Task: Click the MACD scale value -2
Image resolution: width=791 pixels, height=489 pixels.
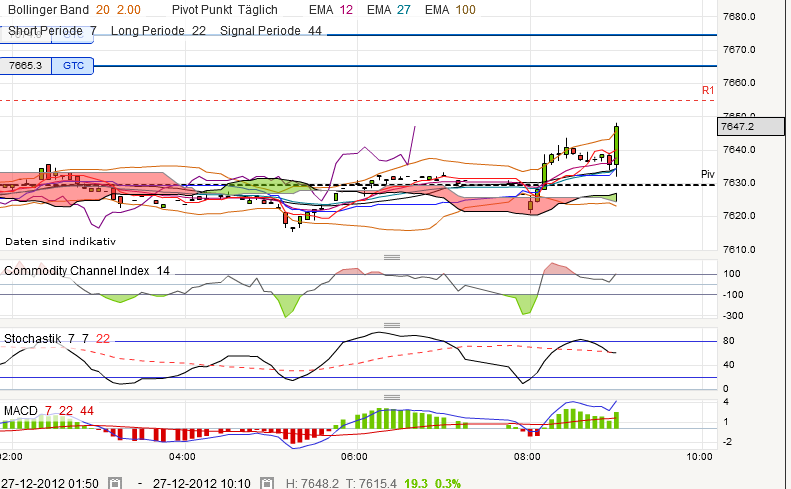Action: tap(727, 442)
